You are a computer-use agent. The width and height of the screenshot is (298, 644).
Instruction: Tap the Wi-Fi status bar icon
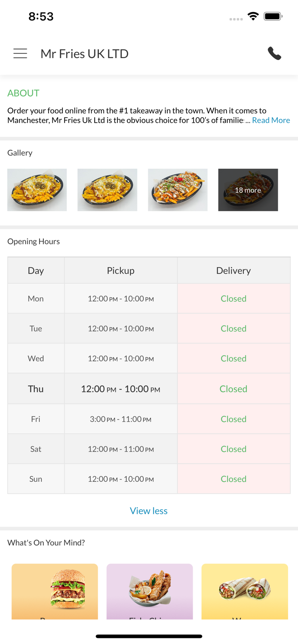pyautogui.click(x=253, y=16)
